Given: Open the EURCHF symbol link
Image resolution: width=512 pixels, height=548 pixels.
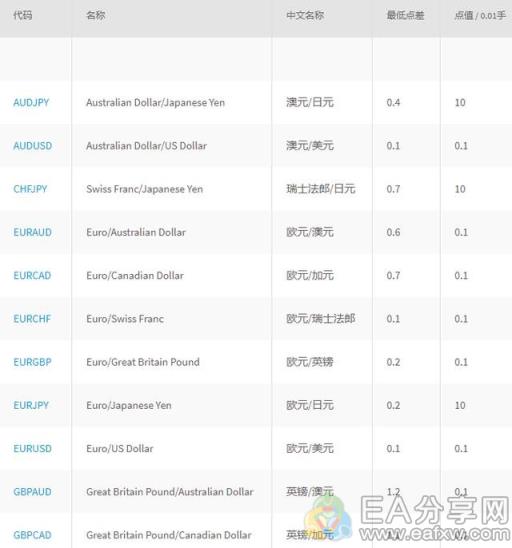Looking at the screenshot, I should pyautogui.click(x=32, y=319).
